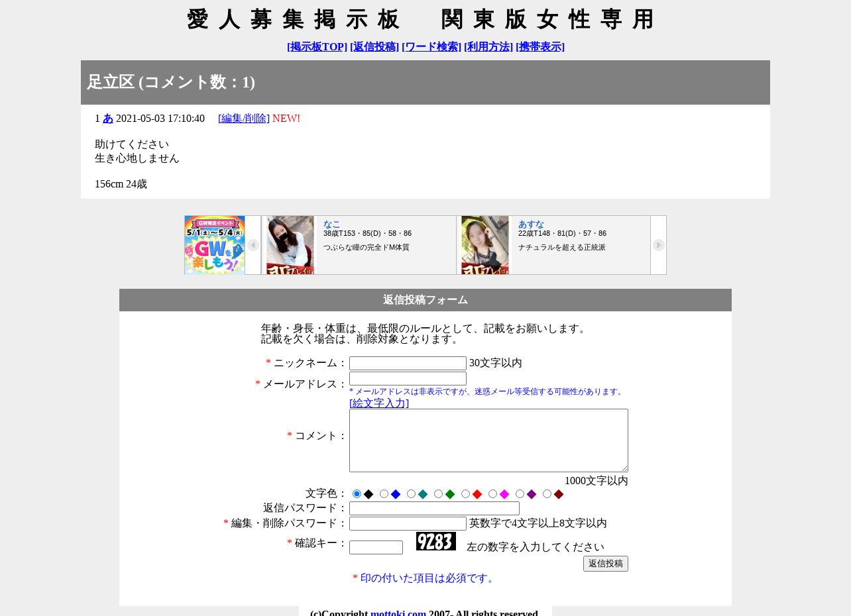Image resolution: width=851 pixels, height=616 pixels.
Task: Click the red diamond color swatch
Action: click(x=477, y=494)
